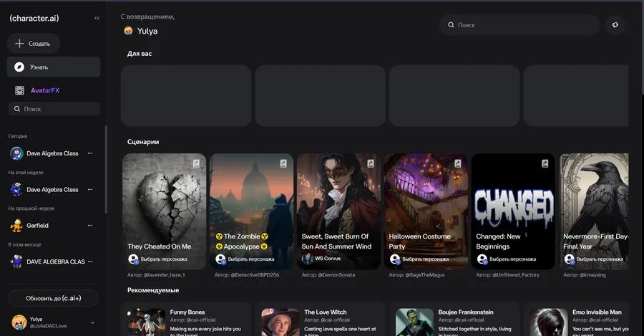644x336 pixels.
Task: Click @JuliaDACLove username text
Action: pyautogui.click(x=48, y=326)
